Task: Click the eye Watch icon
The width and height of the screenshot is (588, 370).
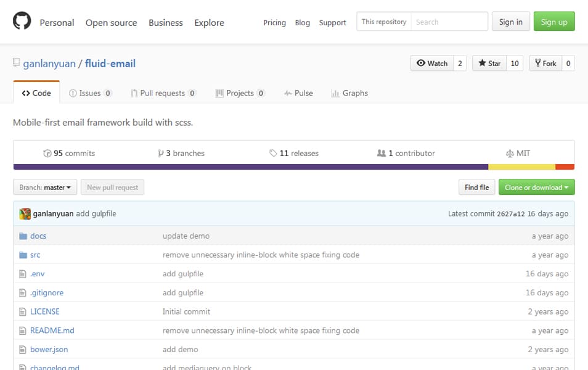Action: [x=422, y=63]
